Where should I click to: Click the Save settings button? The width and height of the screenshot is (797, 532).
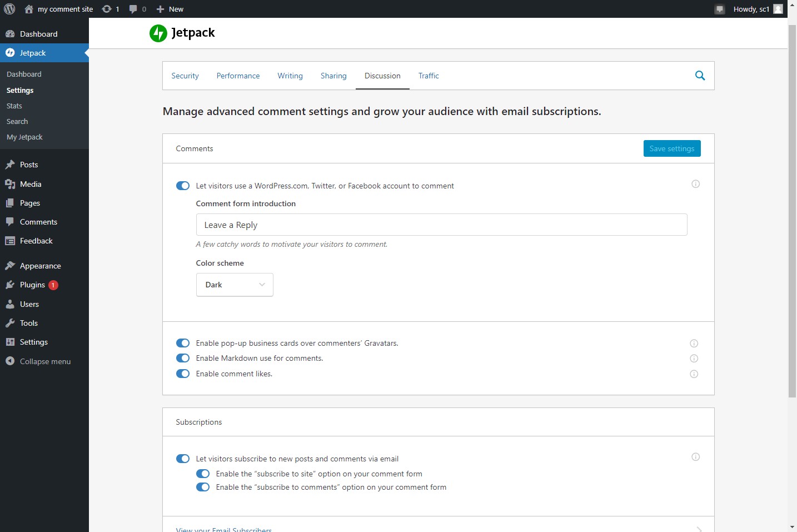(x=672, y=148)
